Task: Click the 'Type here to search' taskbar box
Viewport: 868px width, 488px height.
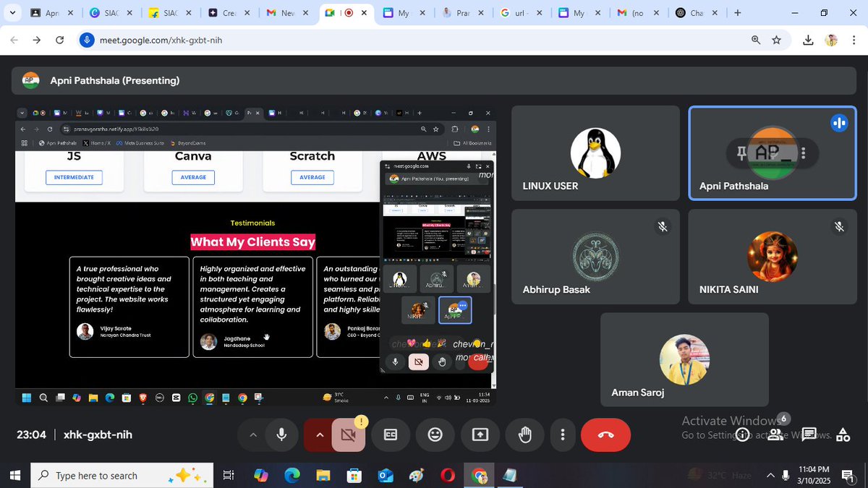Action: (122, 475)
